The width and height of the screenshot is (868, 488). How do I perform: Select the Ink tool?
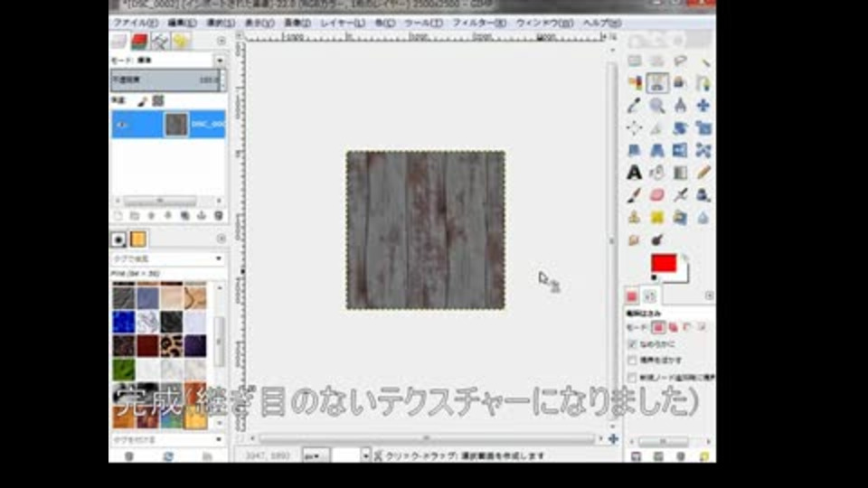coord(703,195)
